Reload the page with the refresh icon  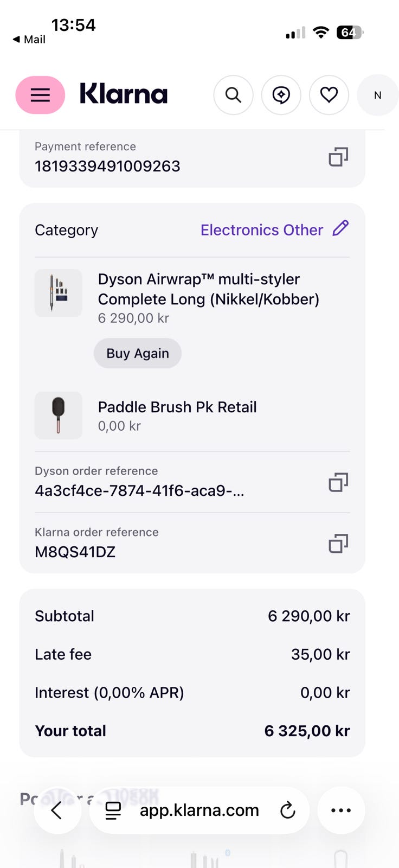tap(287, 810)
